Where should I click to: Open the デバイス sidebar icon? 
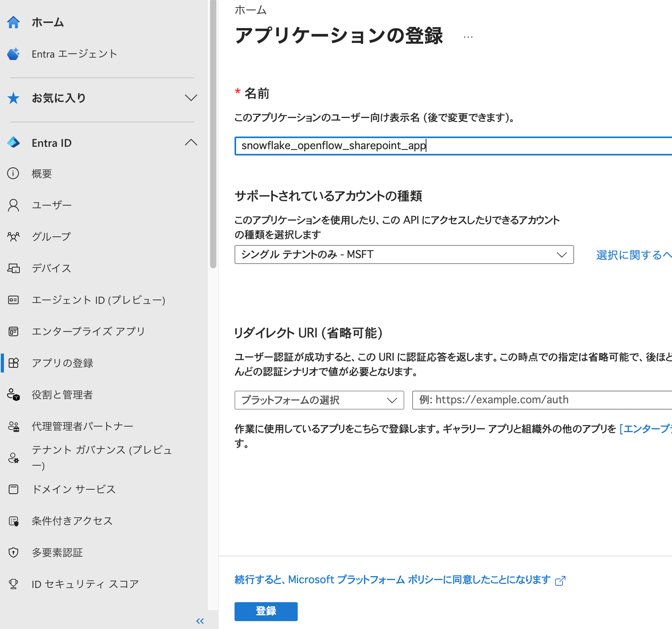point(13,268)
